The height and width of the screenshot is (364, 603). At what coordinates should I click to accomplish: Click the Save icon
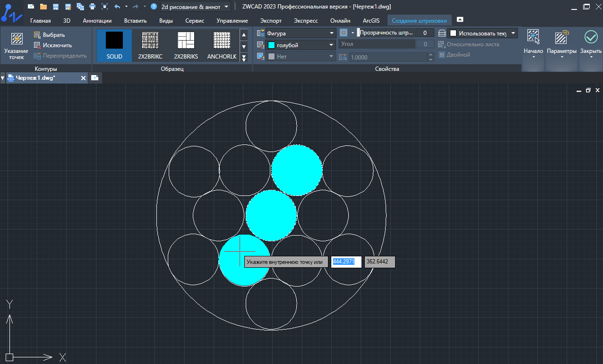(x=56, y=7)
